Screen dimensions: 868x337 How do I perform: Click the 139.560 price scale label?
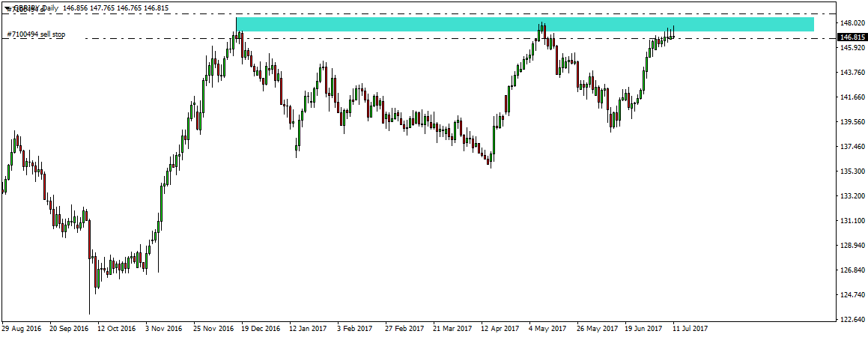point(852,122)
